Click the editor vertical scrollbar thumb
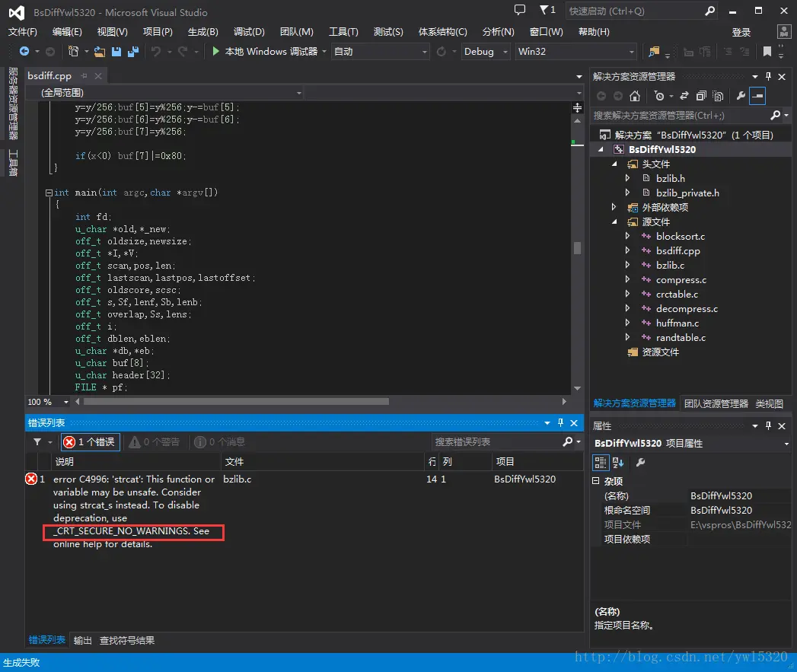Image resolution: width=797 pixels, height=672 pixels. pos(577,247)
